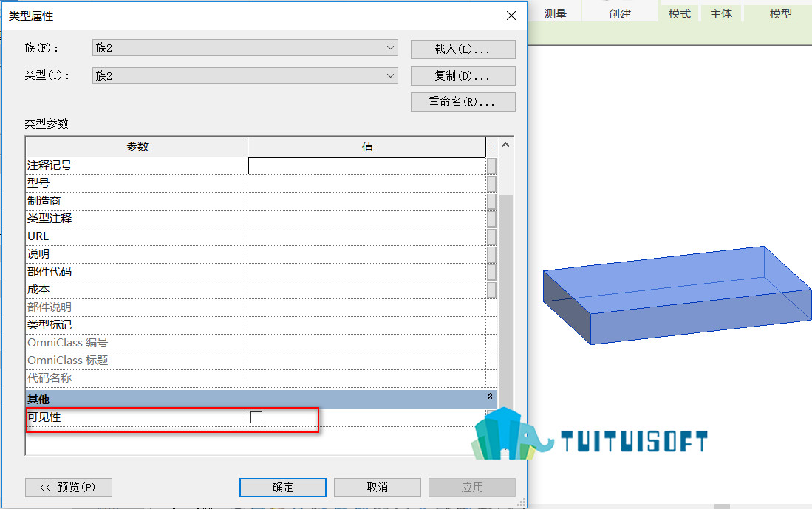Click the OmniClass 编号 parameter label

click(68, 343)
